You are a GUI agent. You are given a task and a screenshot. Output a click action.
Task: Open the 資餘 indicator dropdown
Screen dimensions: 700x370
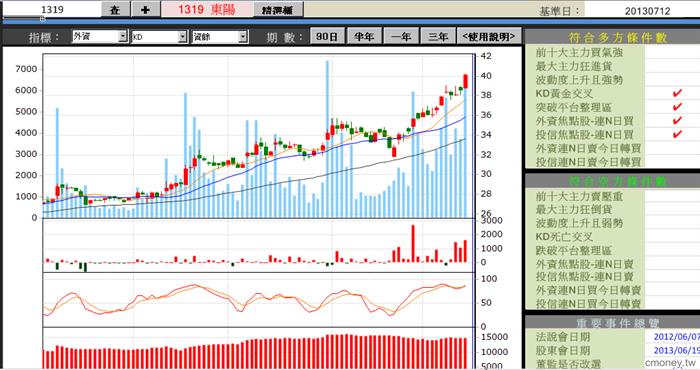pos(220,37)
